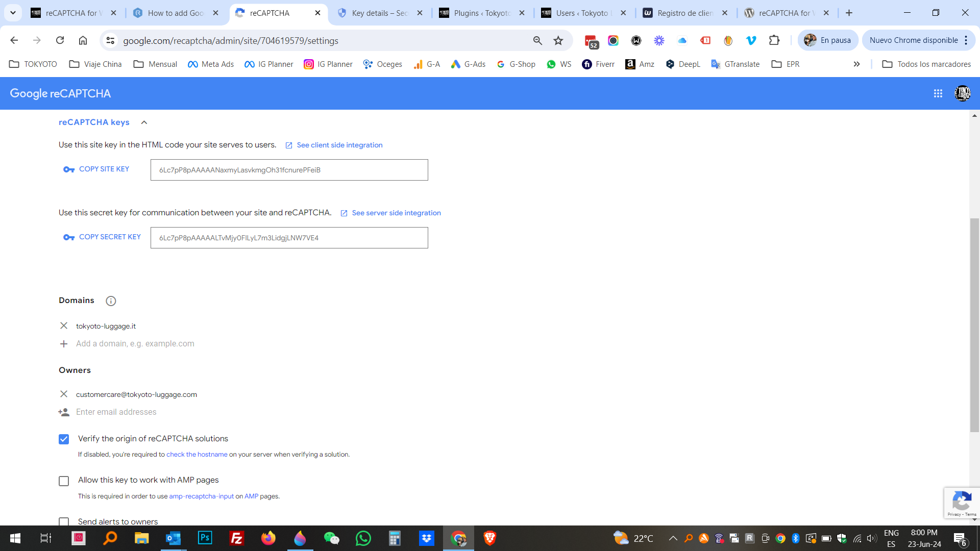Switch to How to add Goo tab

pyautogui.click(x=176, y=13)
